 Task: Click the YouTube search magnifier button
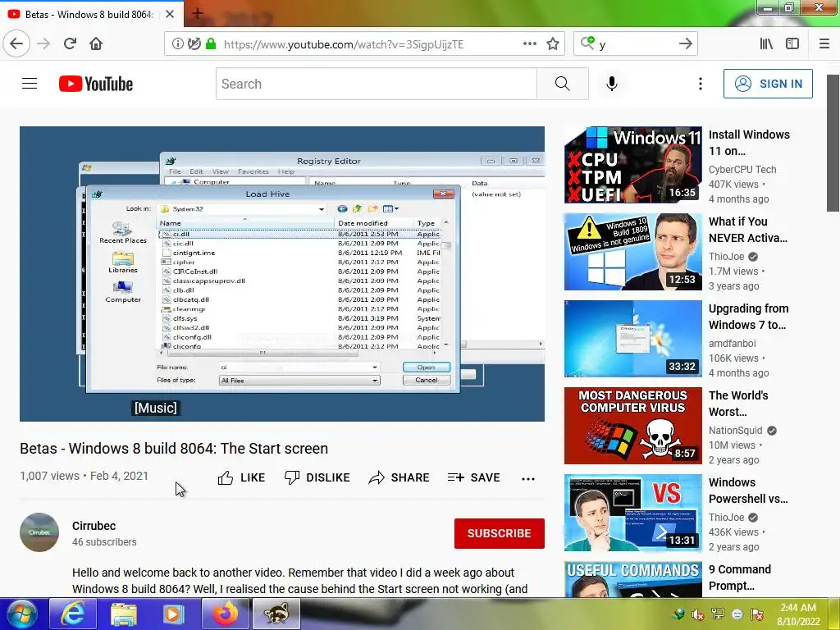[x=563, y=84]
